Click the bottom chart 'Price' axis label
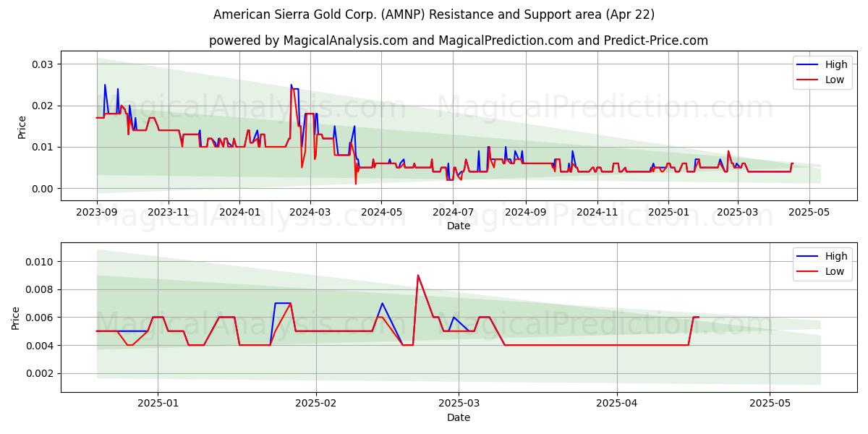 coord(16,318)
